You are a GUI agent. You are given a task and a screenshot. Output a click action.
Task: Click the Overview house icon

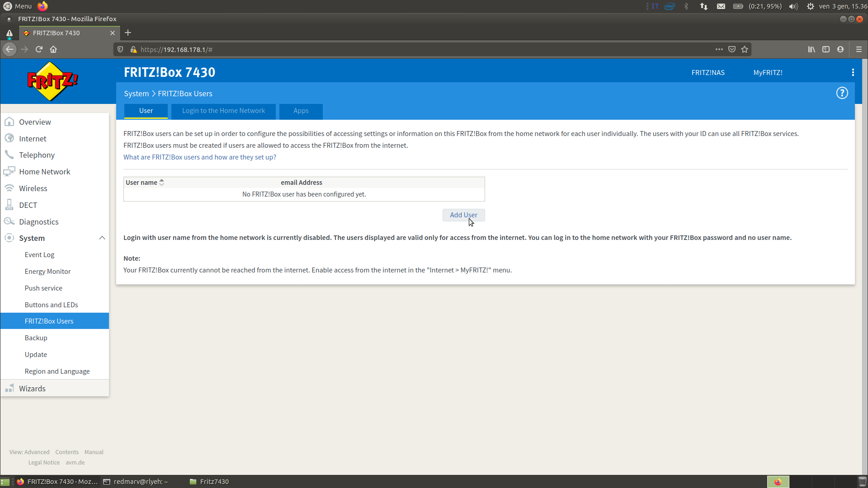pyautogui.click(x=9, y=122)
